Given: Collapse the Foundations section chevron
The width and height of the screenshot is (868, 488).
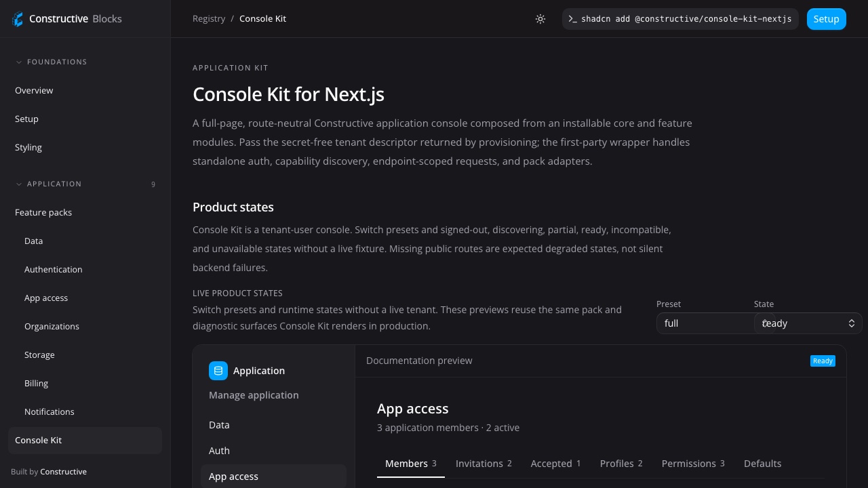Looking at the screenshot, I should pyautogui.click(x=19, y=62).
